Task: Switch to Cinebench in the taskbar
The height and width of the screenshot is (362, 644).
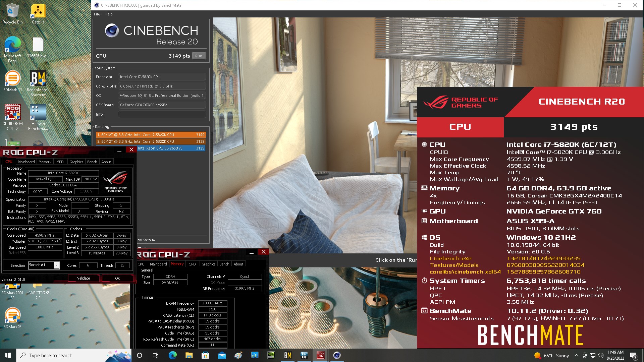Action: [337, 355]
